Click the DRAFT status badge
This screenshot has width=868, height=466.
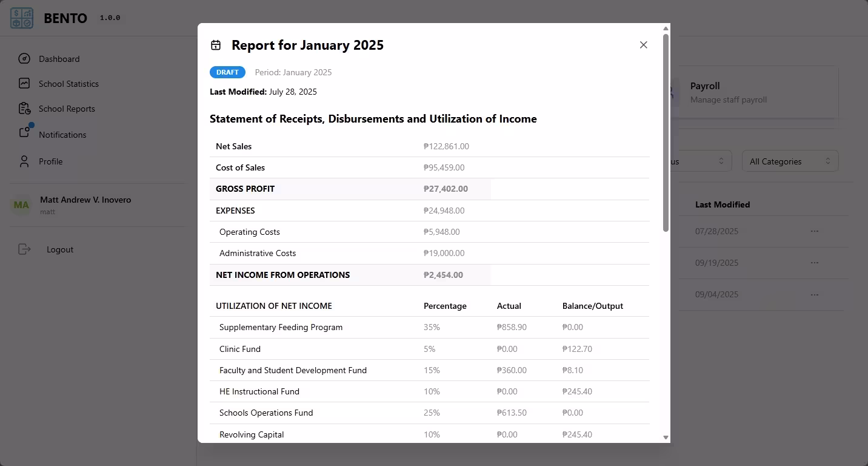point(227,72)
